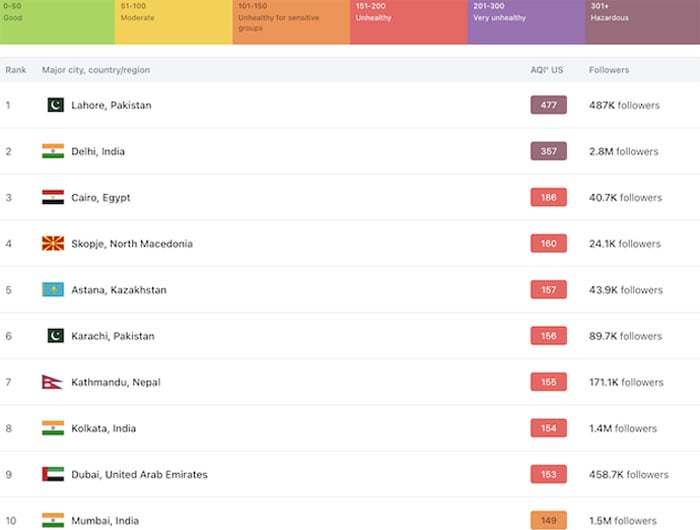The height and width of the screenshot is (530, 700).
Task: Click the India flag beside Delhi
Action: click(x=53, y=151)
